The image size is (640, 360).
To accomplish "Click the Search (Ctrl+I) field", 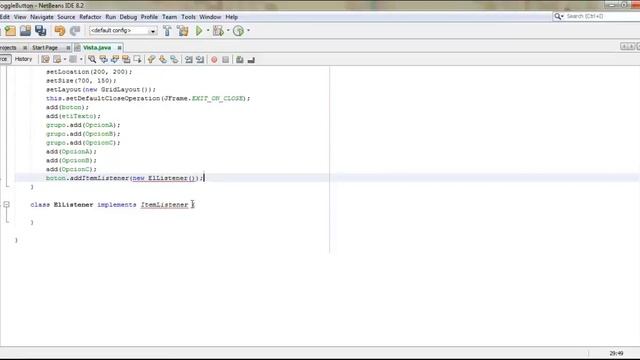I will click(x=598, y=16).
